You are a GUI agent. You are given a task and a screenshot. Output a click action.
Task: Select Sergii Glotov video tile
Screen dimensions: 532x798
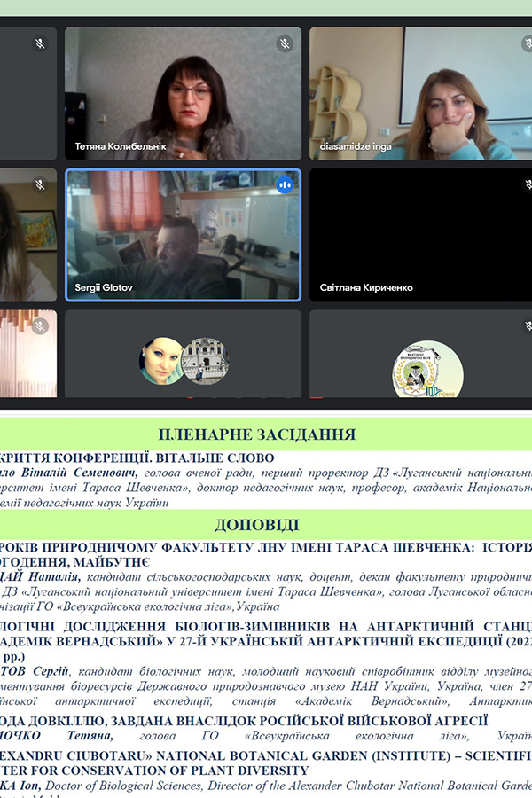pos(183,235)
